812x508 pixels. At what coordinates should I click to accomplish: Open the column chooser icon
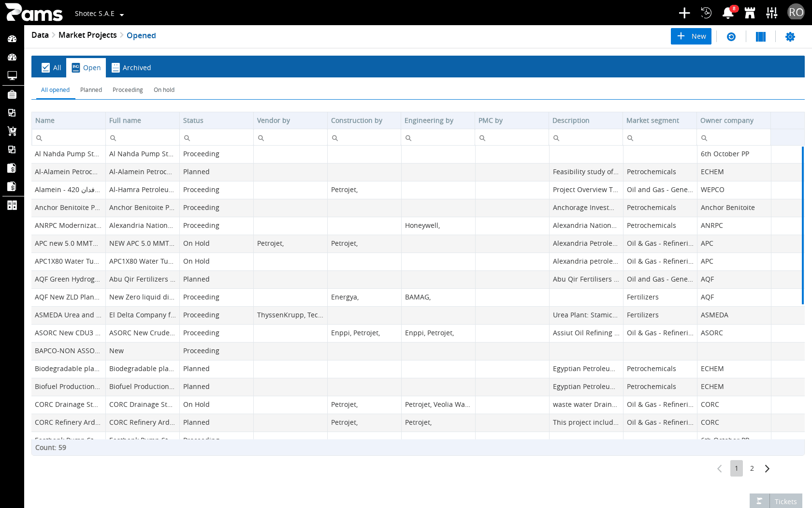pyautogui.click(x=761, y=37)
